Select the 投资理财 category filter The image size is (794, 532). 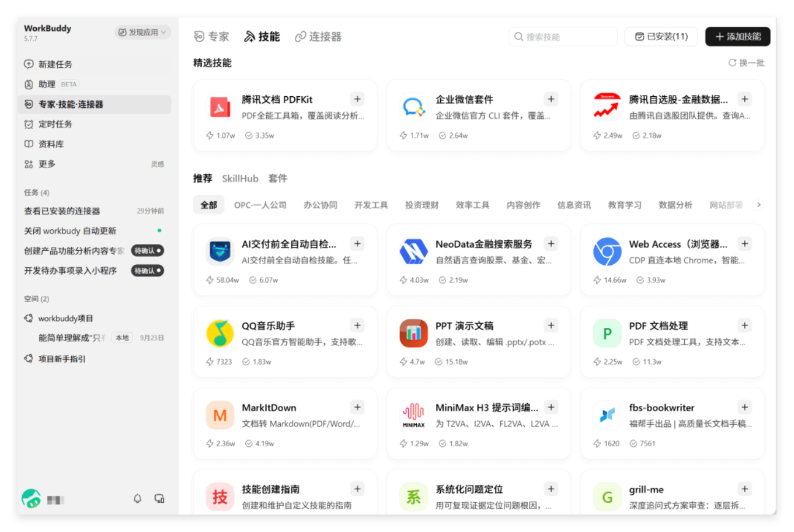[x=422, y=205]
